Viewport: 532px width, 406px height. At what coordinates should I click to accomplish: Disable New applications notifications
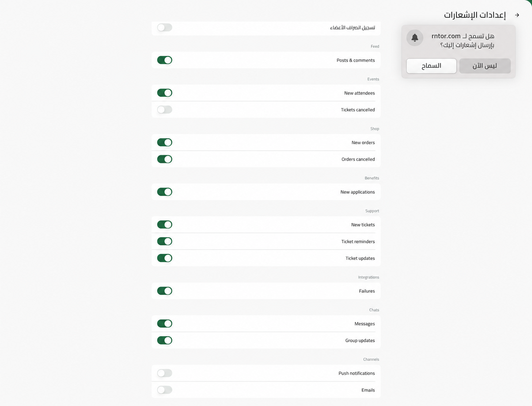coord(165,192)
